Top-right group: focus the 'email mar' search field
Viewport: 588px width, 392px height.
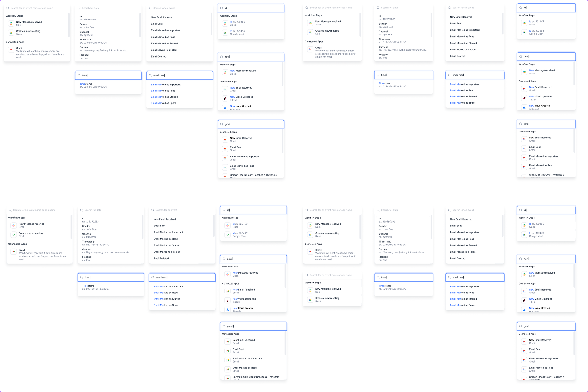click(475, 75)
